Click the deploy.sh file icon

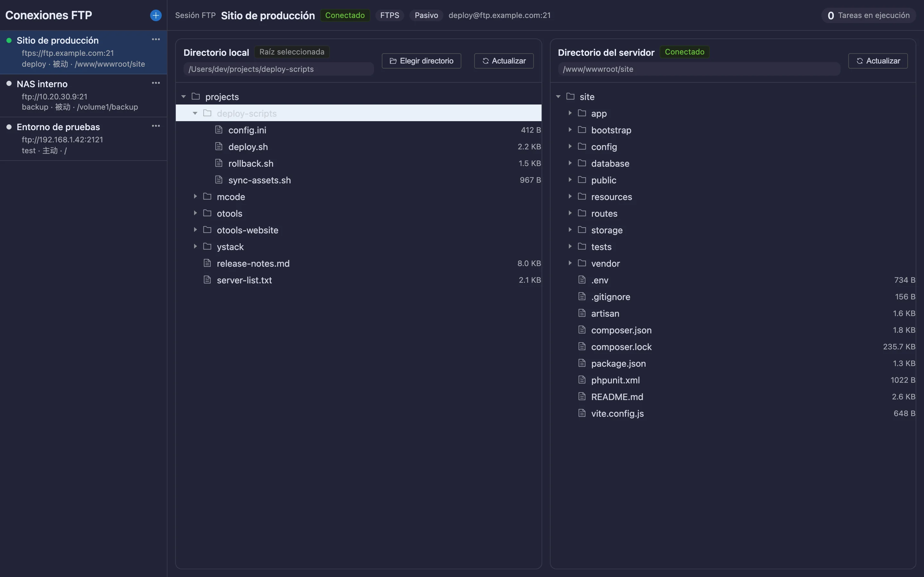219,146
